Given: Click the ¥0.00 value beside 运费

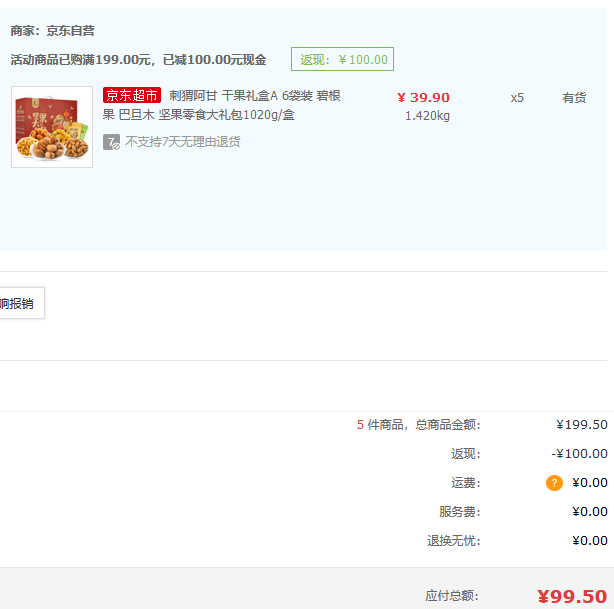Looking at the screenshot, I should click(590, 483).
